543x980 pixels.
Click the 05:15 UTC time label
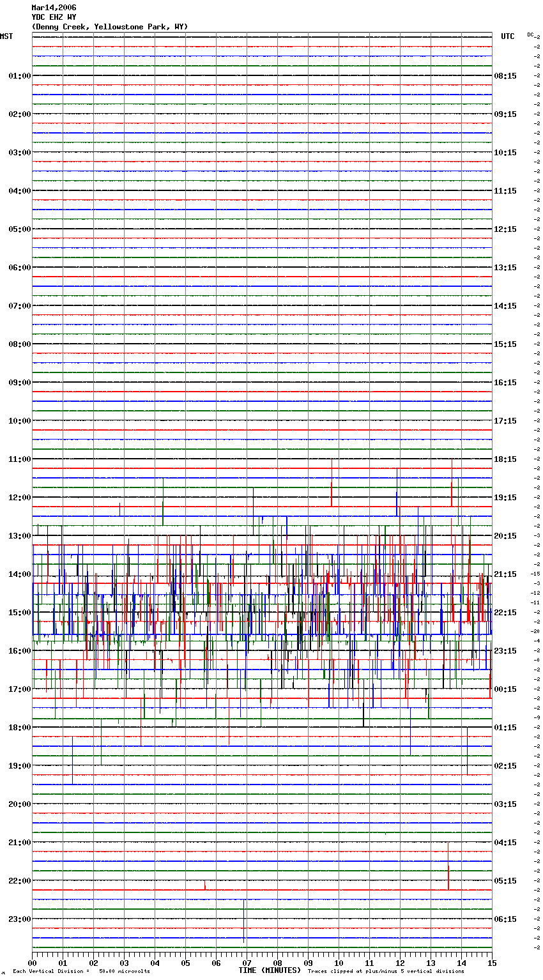[x=505, y=881]
